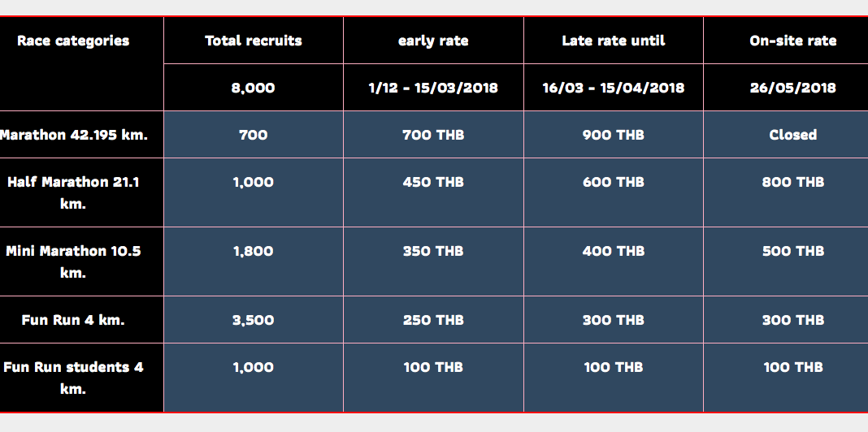Select the 1/12 - 15/03/2018 date cell
This screenshot has height=432, width=868.
(x=433, y=88)
